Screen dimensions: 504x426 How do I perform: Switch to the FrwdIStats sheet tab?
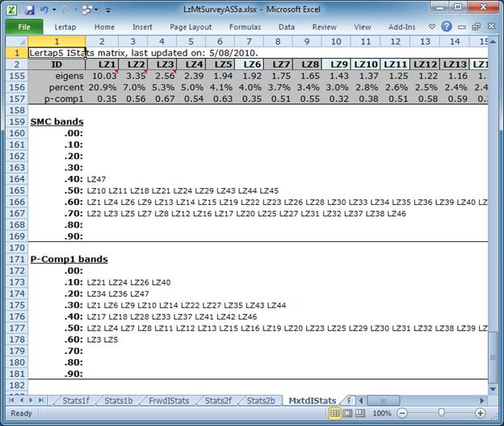coord(169,400)
